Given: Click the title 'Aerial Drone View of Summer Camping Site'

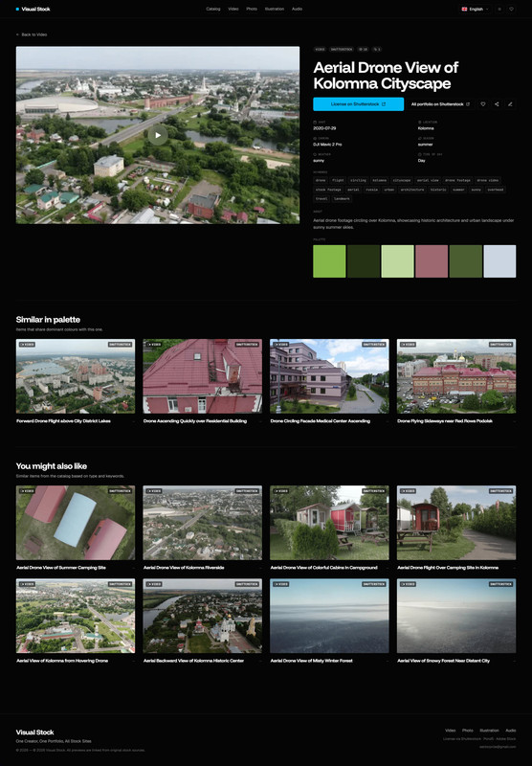Looking at the screenshot, I should coord(61,568).
